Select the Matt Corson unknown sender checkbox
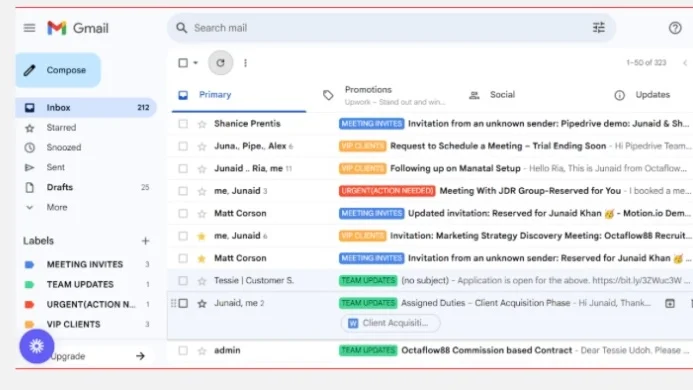 (183, 258)
